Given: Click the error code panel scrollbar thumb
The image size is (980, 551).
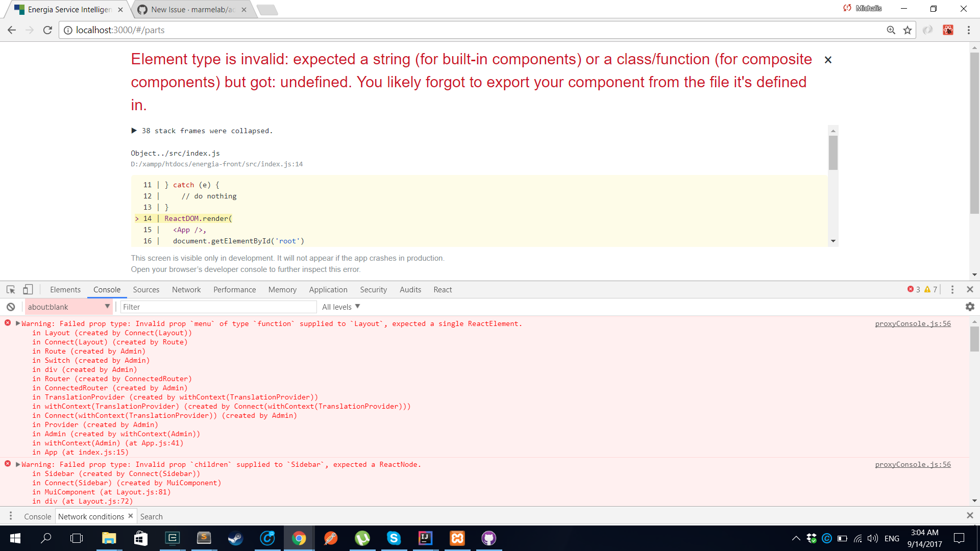Looking at the screenshot, I should click(x=833, y=153).
